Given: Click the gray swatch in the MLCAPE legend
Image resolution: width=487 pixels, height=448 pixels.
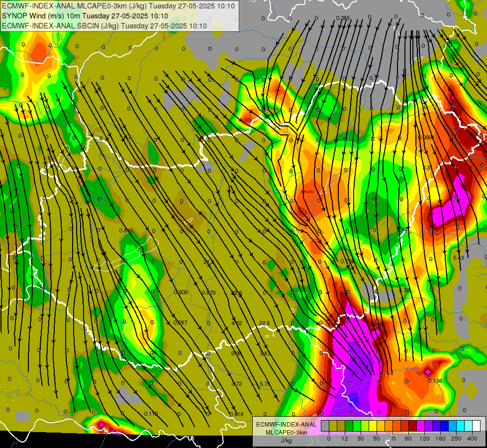Looking at the screenshot, I should pyautogui.click(x=325, y=426).
